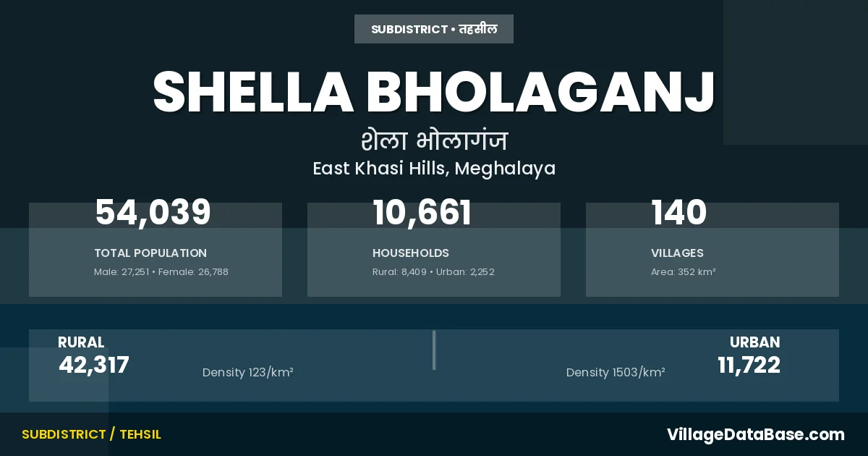
Task: Select the VILLAGES label
Action: (677, 253)
